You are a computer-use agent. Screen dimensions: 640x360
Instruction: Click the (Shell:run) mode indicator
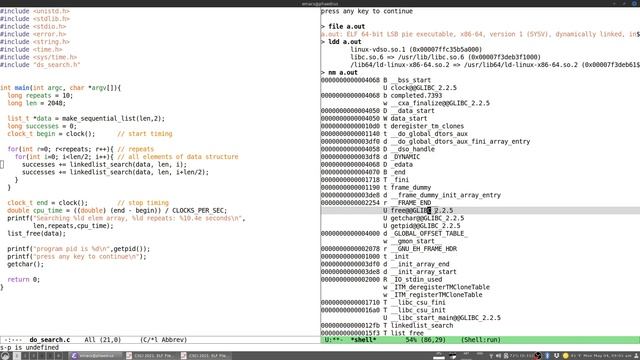tap(481, 340)
